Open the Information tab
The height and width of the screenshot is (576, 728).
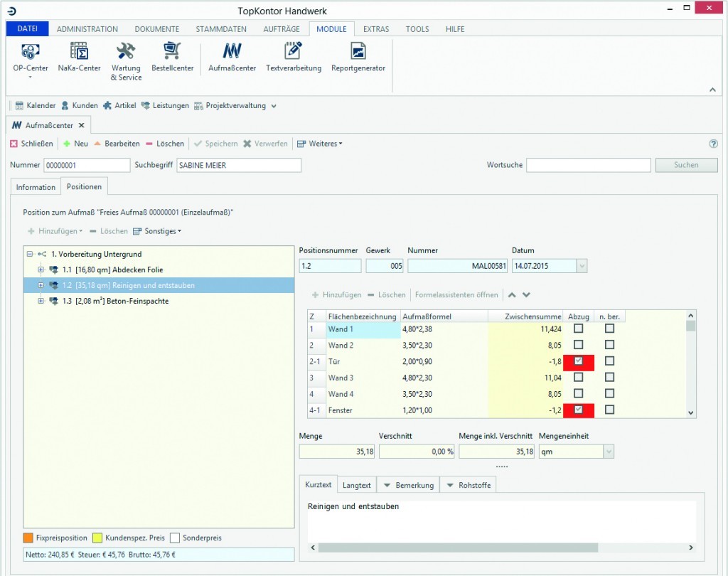[x=36, y=187]
